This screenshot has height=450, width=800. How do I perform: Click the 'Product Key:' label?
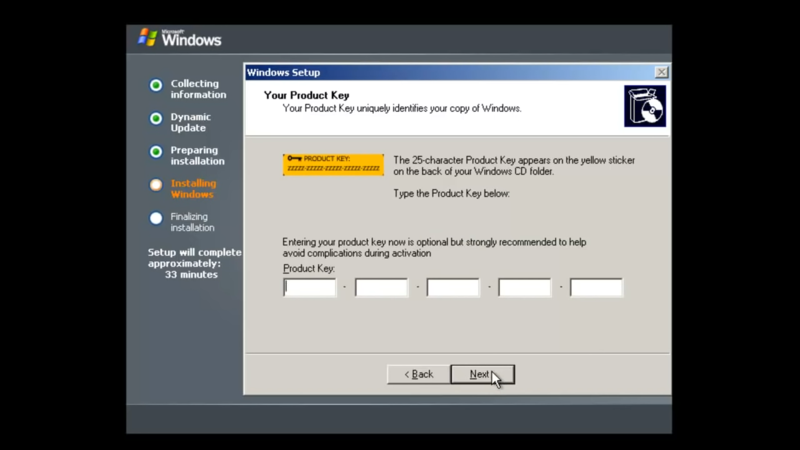(x=309, y=268)
